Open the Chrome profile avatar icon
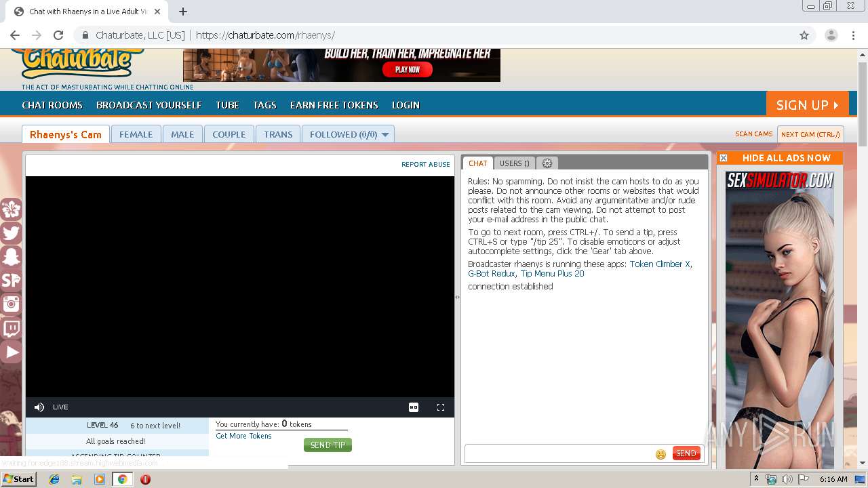Viewport: 868px width, 488px height. coord(831,35)
